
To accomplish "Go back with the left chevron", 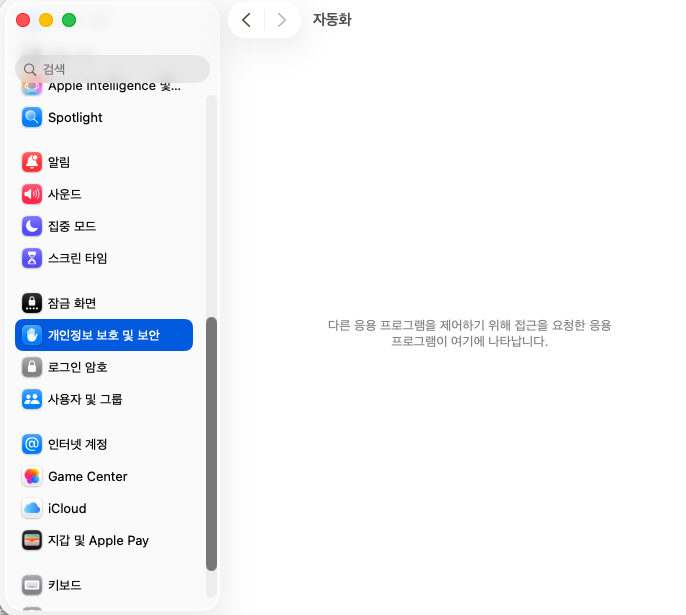I will click(246, 20).
